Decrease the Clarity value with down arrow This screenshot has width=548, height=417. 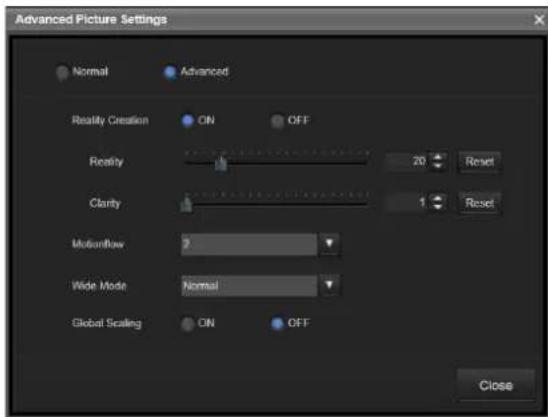pyautogui.click(x=438, y=207)
